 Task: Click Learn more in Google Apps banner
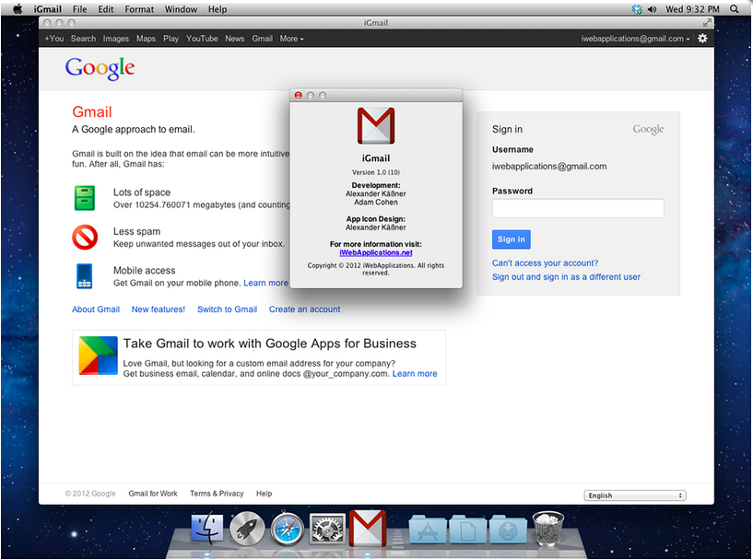coord(415,374)
